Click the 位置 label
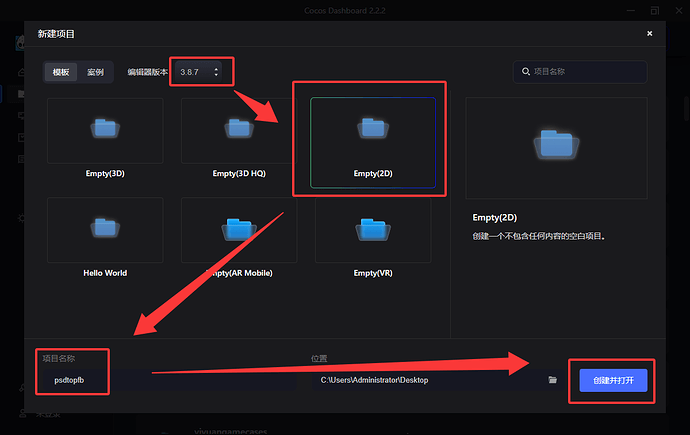 [319, 358]
